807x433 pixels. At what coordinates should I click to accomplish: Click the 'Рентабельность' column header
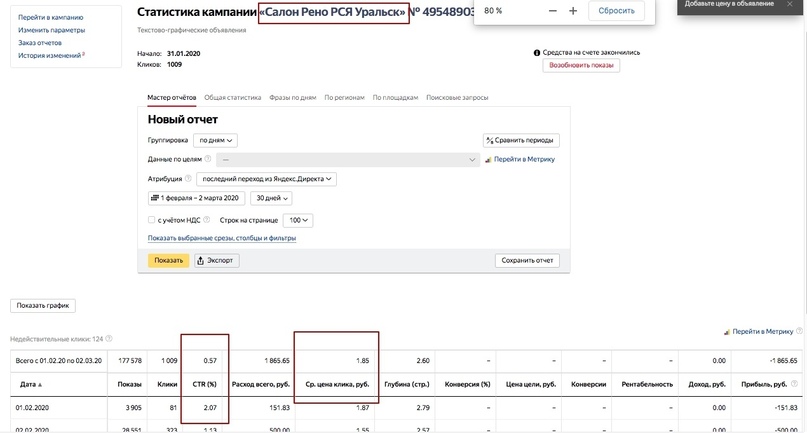pyautogui.click(x=647, y=385)
